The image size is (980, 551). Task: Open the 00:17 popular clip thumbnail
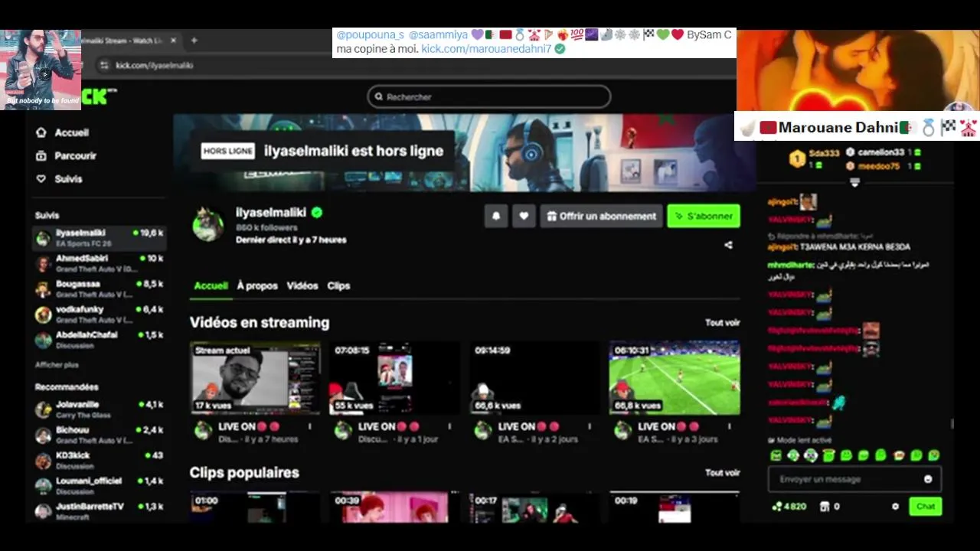[535, 508]
